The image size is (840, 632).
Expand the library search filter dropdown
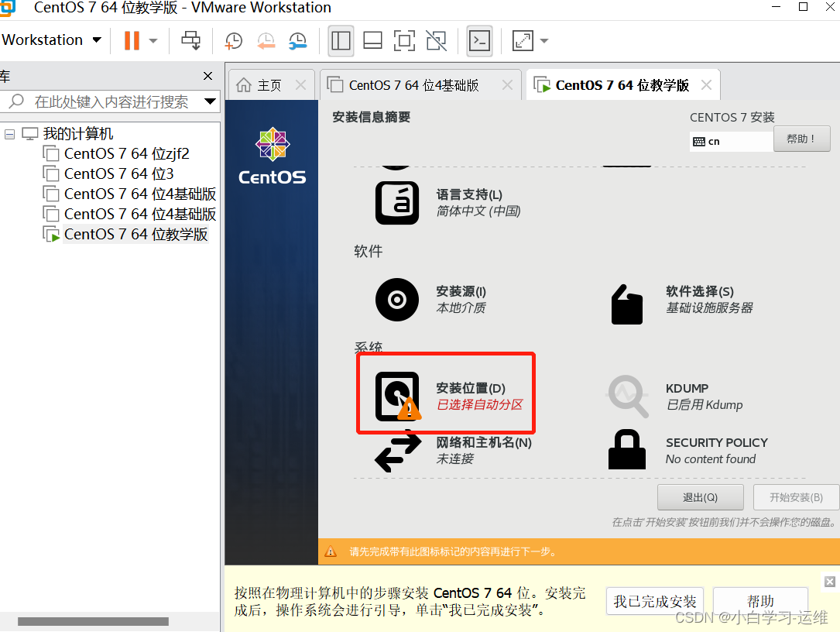pos(210,101)
